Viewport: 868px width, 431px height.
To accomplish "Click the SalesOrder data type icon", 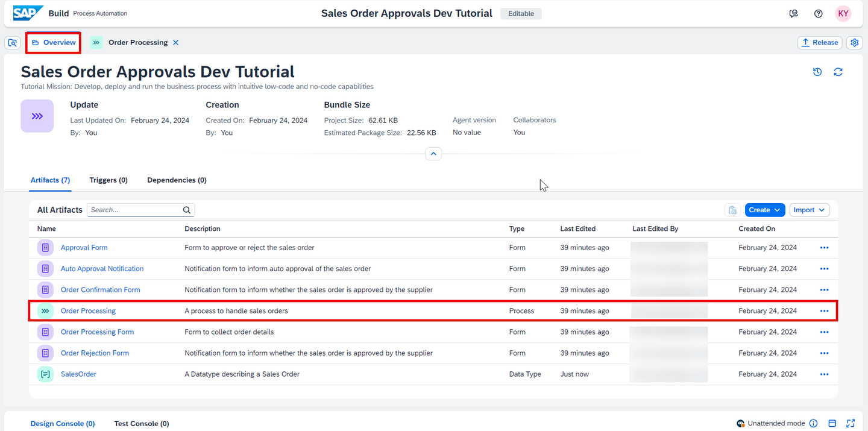I will tap(45, 374).
